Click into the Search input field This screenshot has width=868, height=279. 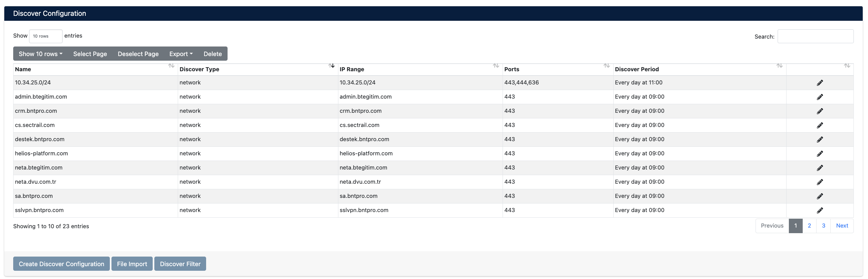point(815,36)
